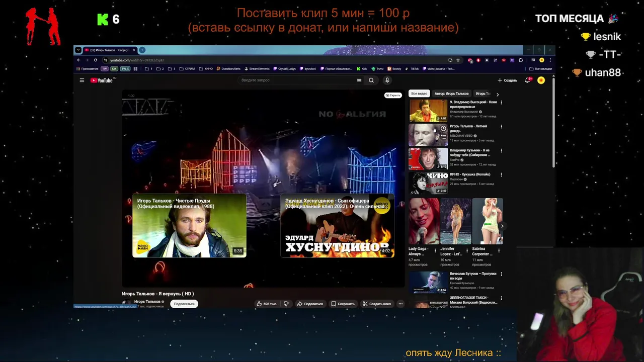Click Поделиться share button
The height and width of the screenshot is (362, 644).
coord(310,304)
